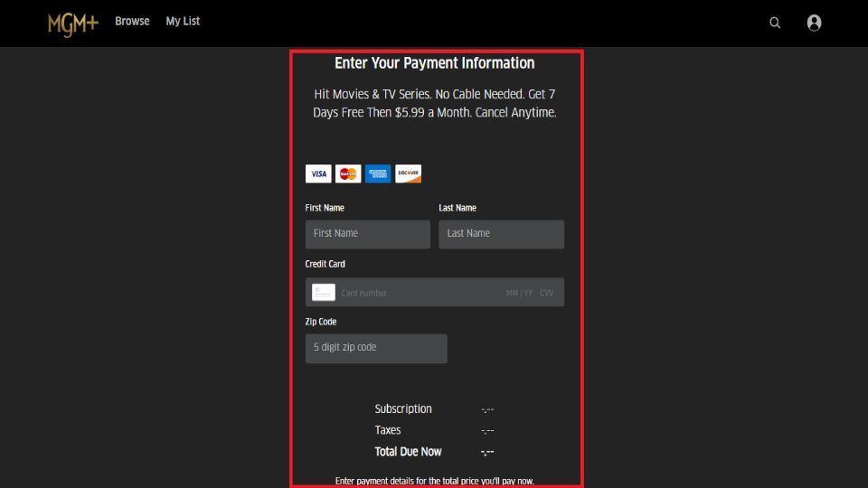Image resolution: width=868 pixels, height=488 pixels.
Task: Open the search magnifier icon
Action: pyautogui.click(x=775, y=23)
